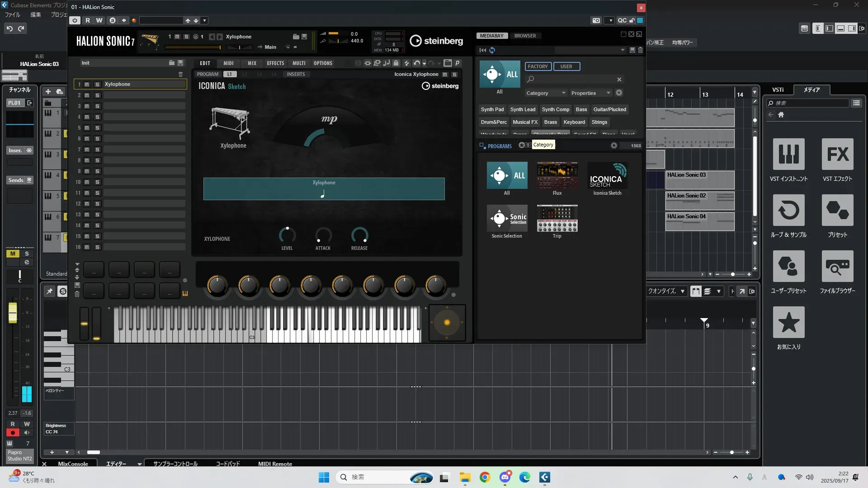Click the FACTORY filter button

point(538,66)
